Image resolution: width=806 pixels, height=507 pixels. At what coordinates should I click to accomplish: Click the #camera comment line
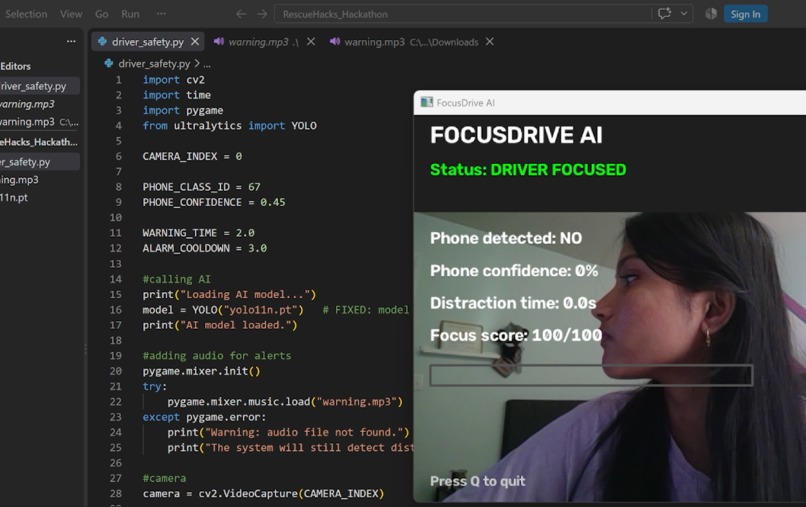coord(164,478)
